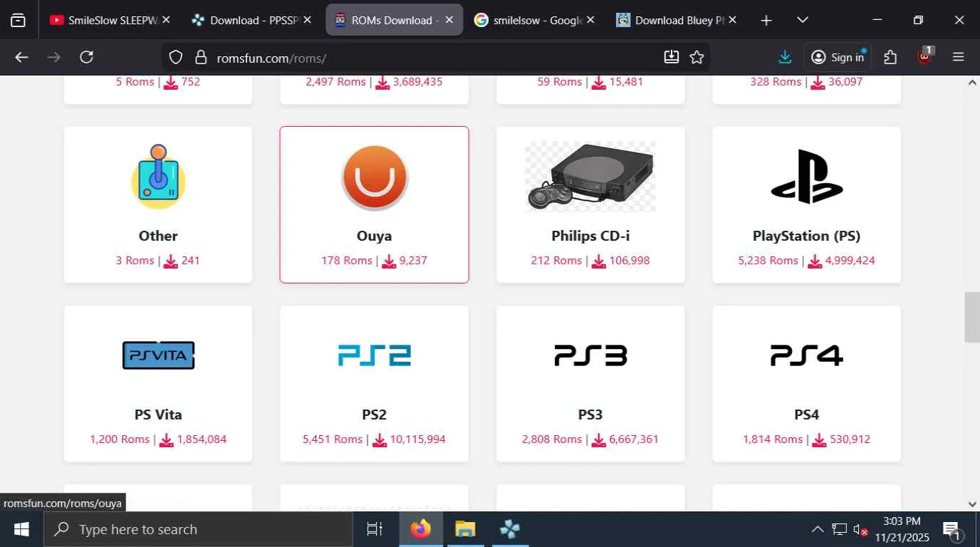Open the PS4 title link
This screenshot has height=547, width=980.
coord(807,415)
